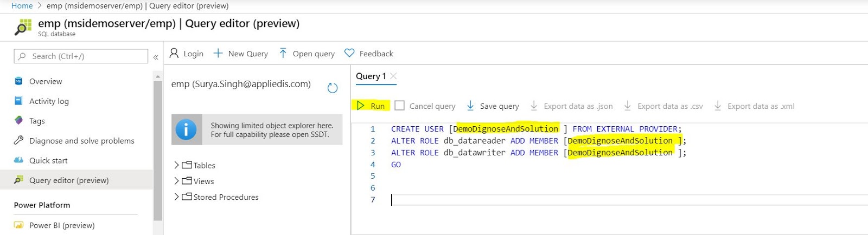Open Tags in sidebar
Screen dimensions: 868x235
pyautogui.click(x=37, y=121)
